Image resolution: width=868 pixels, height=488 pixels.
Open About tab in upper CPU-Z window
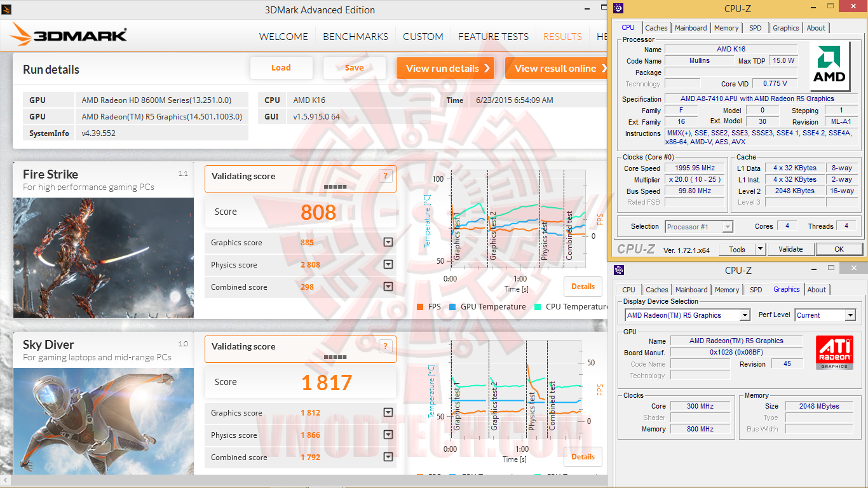(817, 28)
